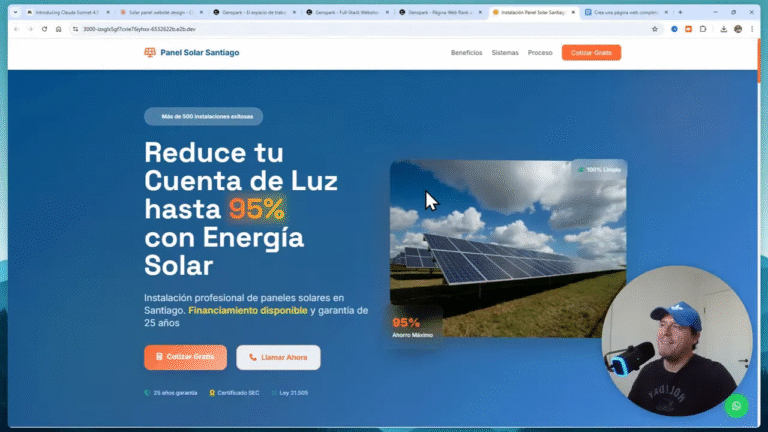Image resolution: width=768 pixels, height=432 pixels.
Task: Open a new browser tab with plus button
Action: click(680, 12)
